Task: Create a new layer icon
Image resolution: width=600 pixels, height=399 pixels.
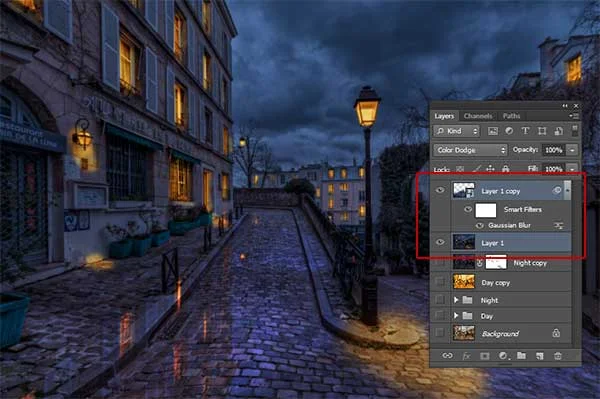Action: pyautogui.click(x=540, y=356)
